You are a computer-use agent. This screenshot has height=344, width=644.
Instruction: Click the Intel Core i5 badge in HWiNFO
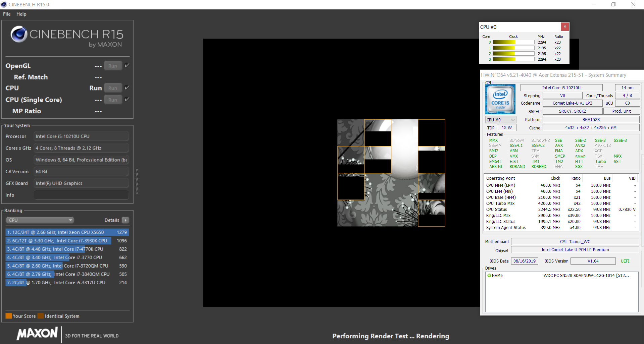point(500,99)
